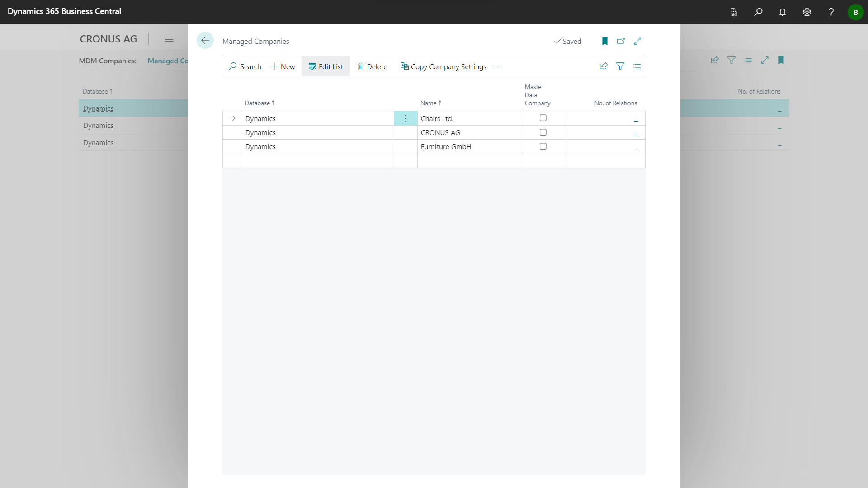Share the Managed Companies list
The image size is (868, 488).
click(x=604, y=66)
